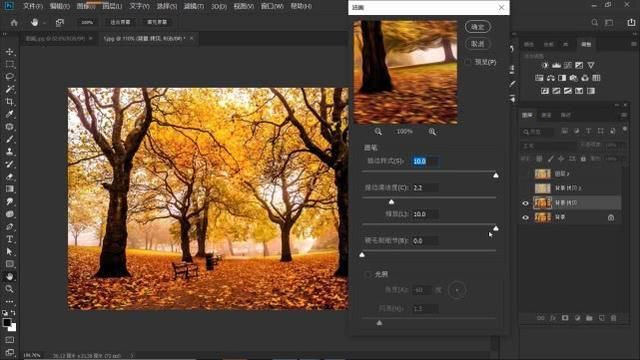
Task: Click the 描边清洁度 slider handle
Action: point(391,202)
